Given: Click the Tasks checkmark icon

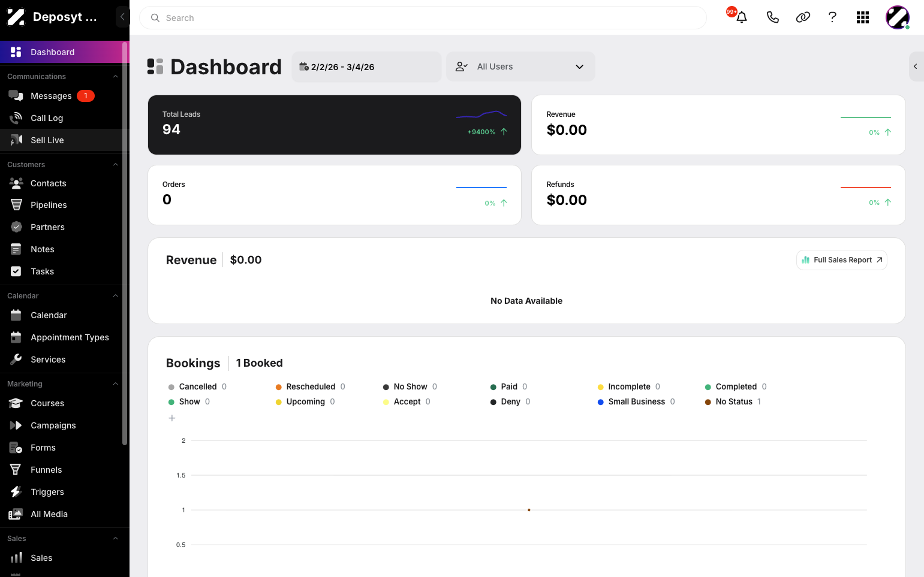Looking at the screenshot, I should [16, 271].
